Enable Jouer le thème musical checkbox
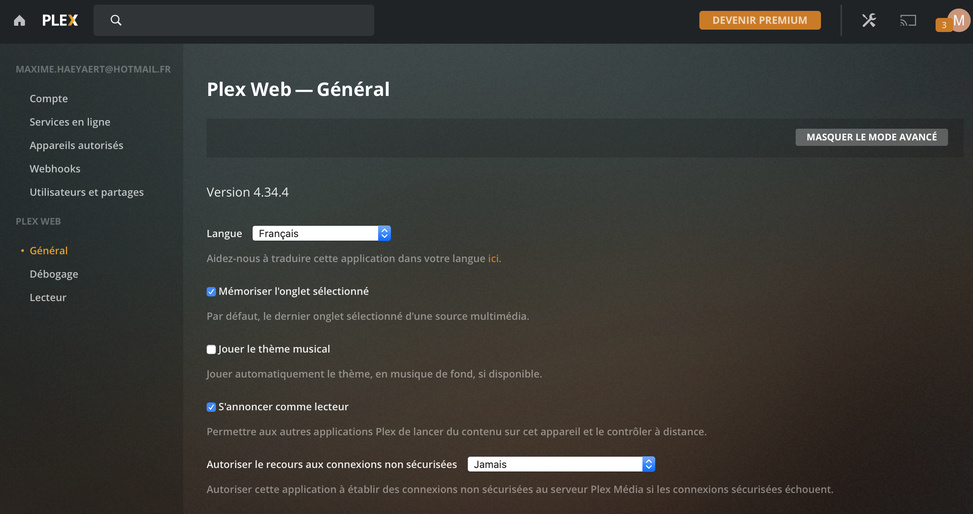Screen dimensions: 973x514 211,349
